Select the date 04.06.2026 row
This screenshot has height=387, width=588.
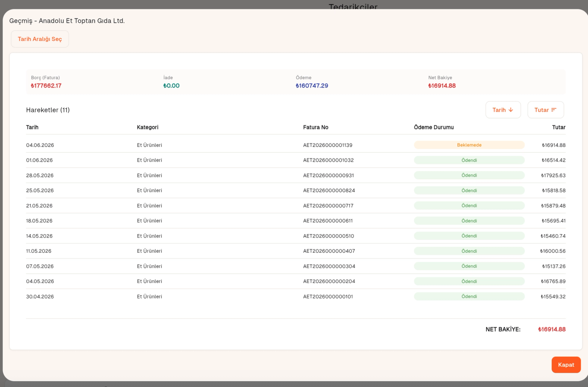tap(296, 145)
